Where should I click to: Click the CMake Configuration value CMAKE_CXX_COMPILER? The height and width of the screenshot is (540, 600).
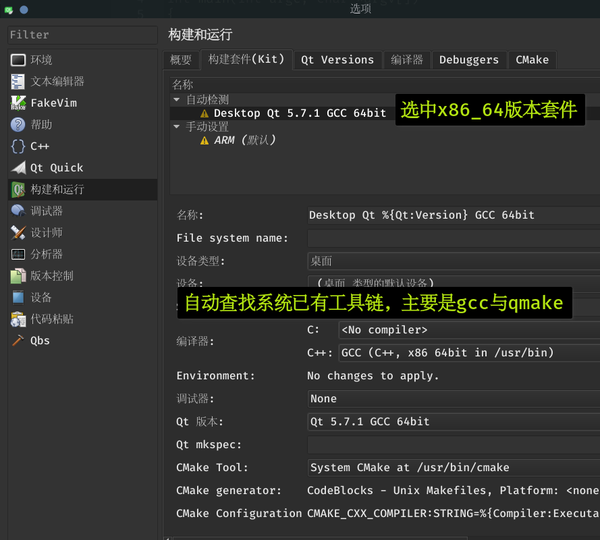coord(453,514)
